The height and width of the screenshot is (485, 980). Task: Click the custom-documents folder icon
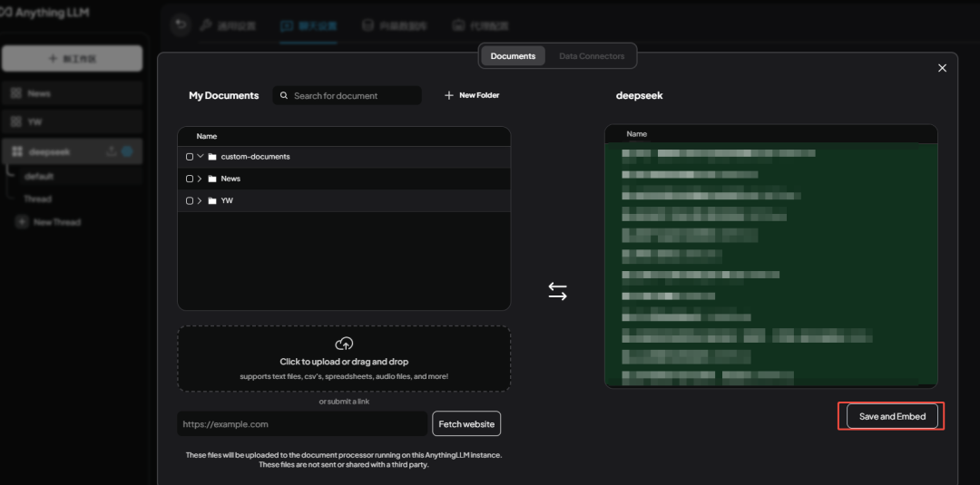pyautogui.click(x=211, y=157)
